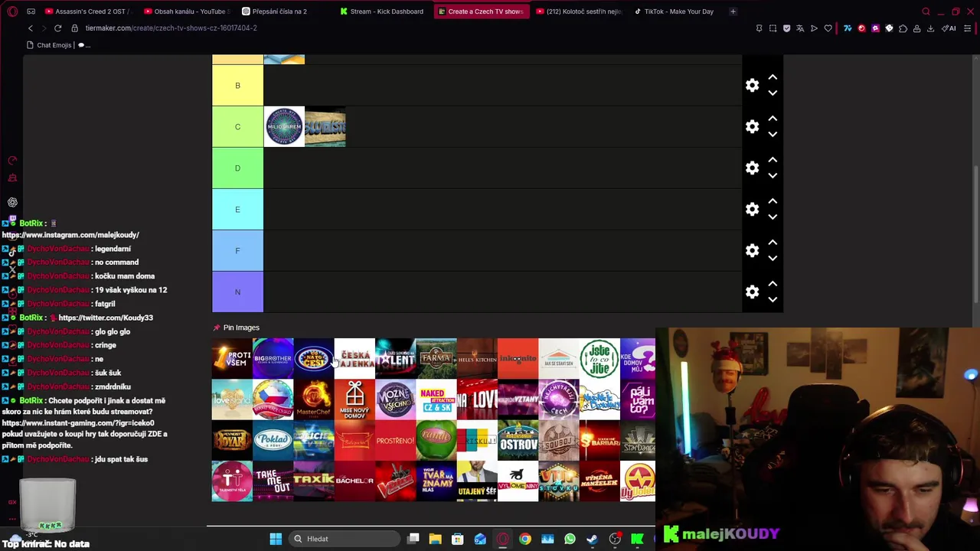Open settings gear for tier D row
Screen dimensions: 980x551
coord(753,168)
